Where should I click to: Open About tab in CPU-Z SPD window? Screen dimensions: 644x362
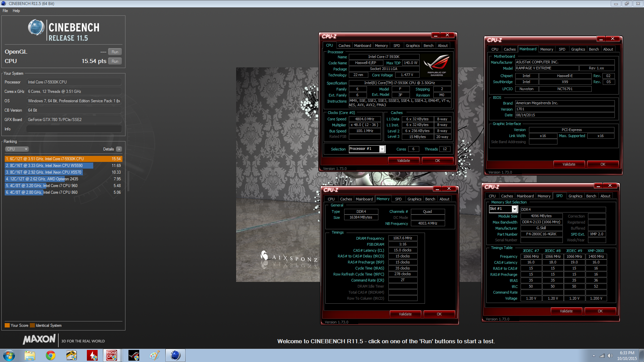tap(605, 196)
